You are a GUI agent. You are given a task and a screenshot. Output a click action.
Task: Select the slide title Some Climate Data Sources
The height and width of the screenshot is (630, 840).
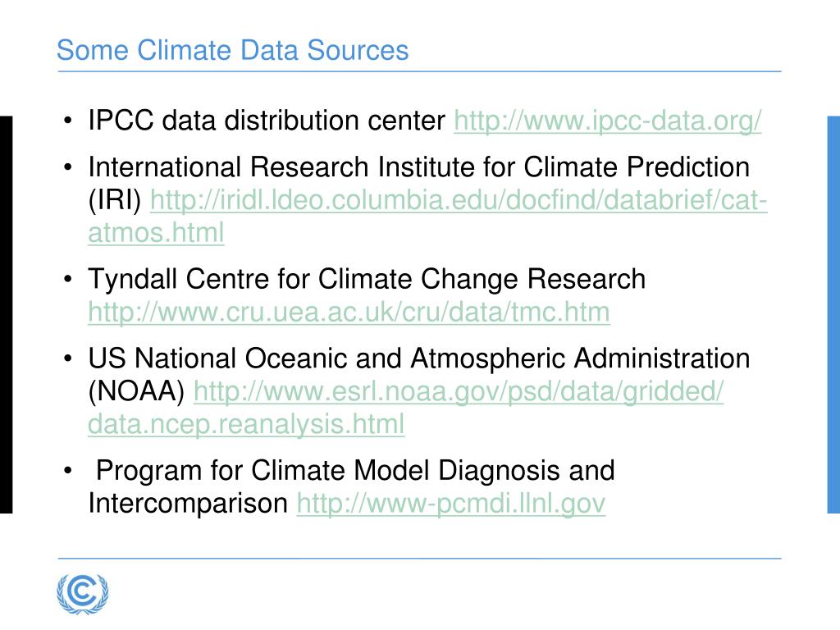click(232, 50)
